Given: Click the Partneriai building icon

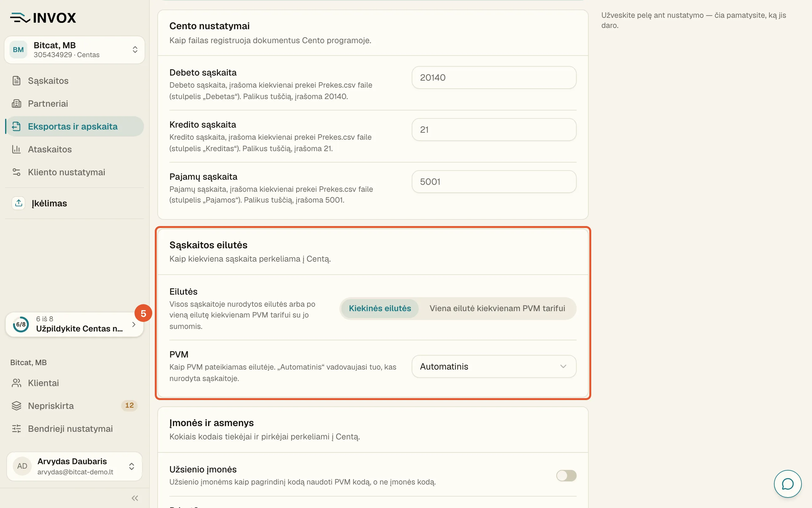Looking at the screenshot, I should [16, 104].
